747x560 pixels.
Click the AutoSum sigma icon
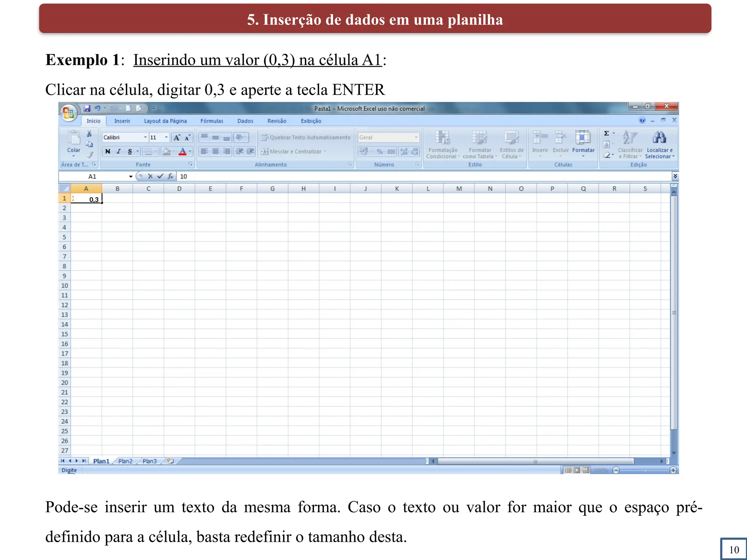[x=606, y=133]
